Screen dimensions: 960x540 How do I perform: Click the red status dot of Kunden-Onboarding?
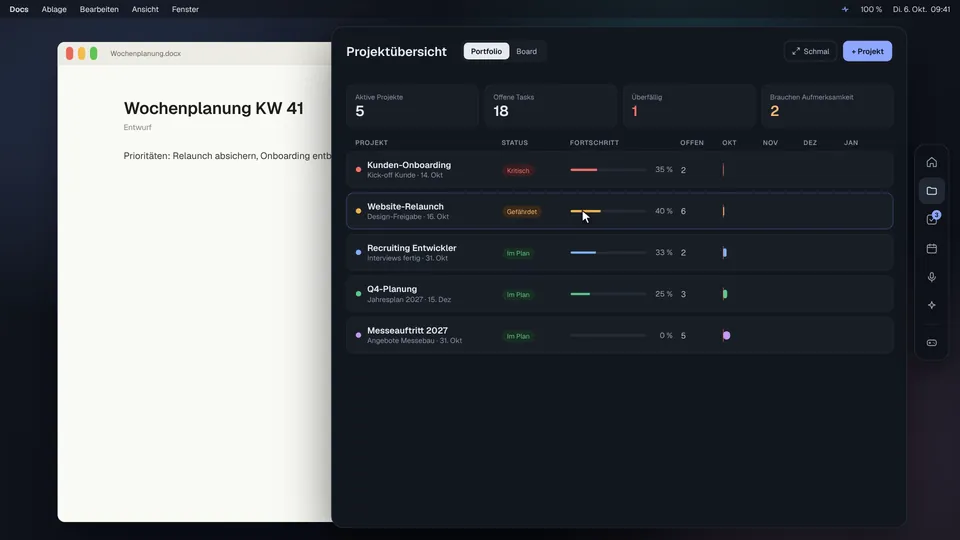pyautogui.click(x=358, y=170)
